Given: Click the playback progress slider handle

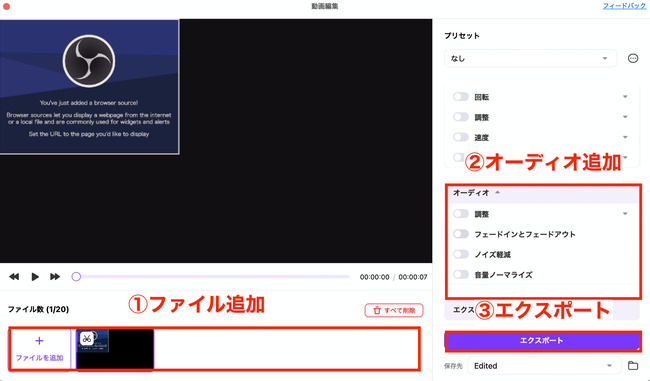Looking at the screenshot, I should coord(76,277).
